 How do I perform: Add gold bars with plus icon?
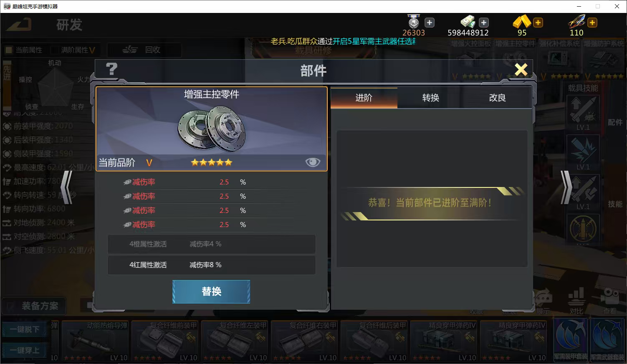point(538,23)
